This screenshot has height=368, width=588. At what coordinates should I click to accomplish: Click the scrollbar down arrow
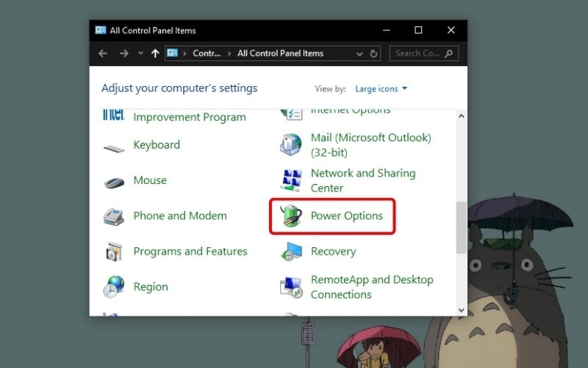461,311
